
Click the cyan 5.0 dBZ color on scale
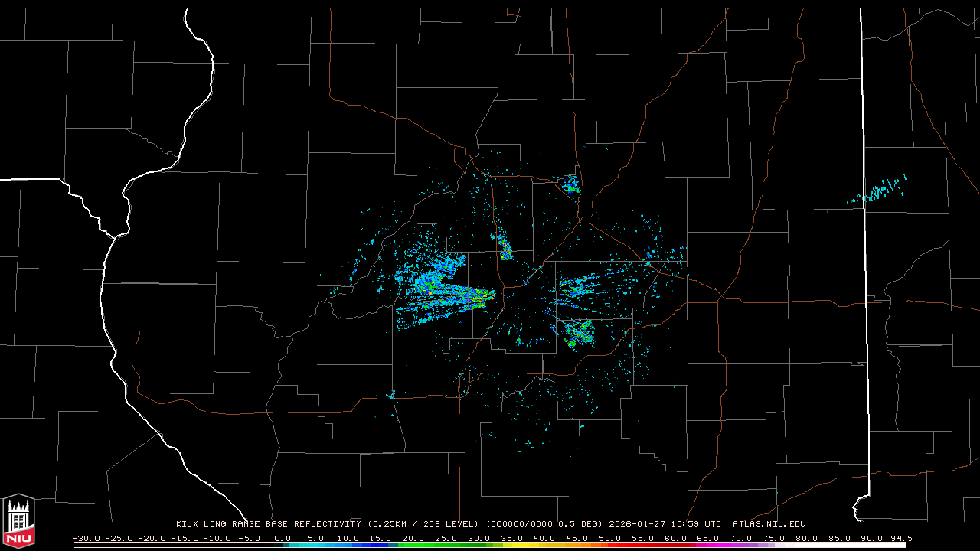pyautogui.click(x=315, y=545)
